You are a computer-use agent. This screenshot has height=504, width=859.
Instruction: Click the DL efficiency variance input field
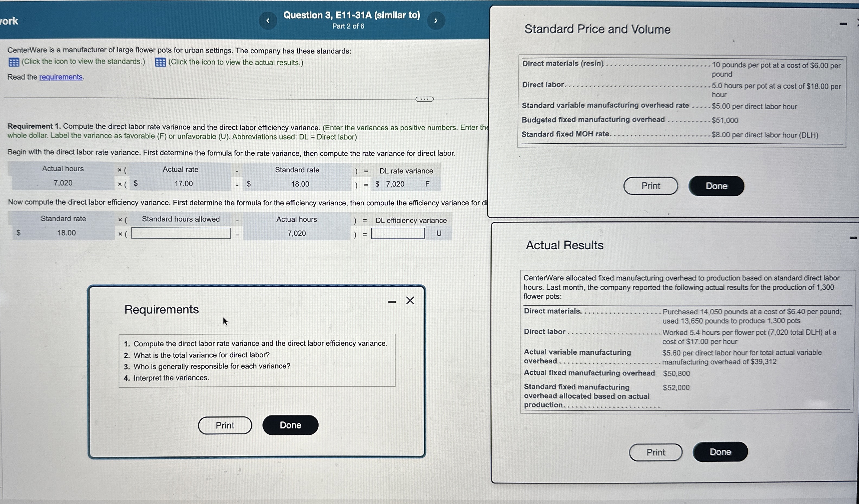click(398, 233)
